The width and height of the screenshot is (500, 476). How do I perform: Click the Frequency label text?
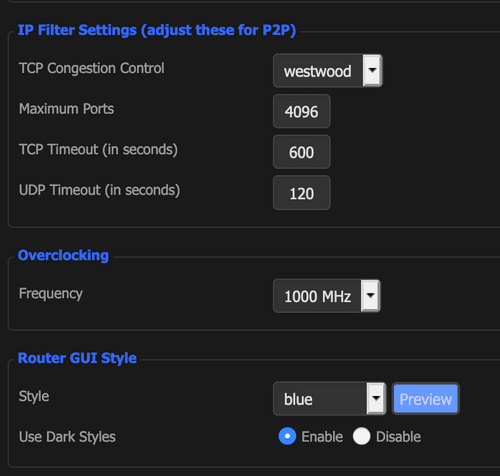pos(51,294)
